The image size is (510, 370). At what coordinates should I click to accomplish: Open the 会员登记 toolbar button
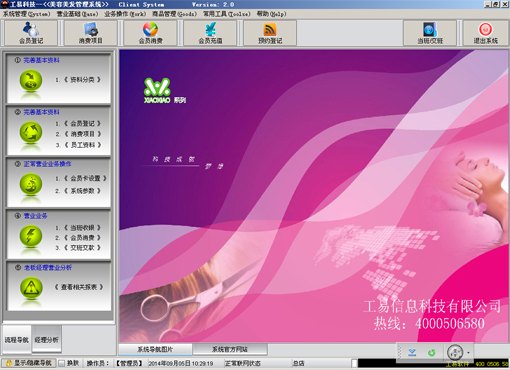click(x=31, y=33)
